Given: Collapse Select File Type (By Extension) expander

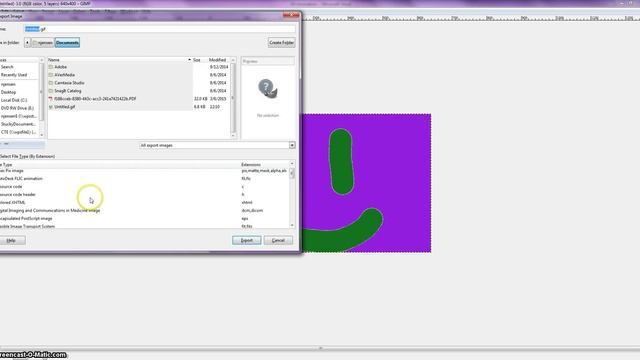Looking at the screenshot, I should click(x=27, y=156).
